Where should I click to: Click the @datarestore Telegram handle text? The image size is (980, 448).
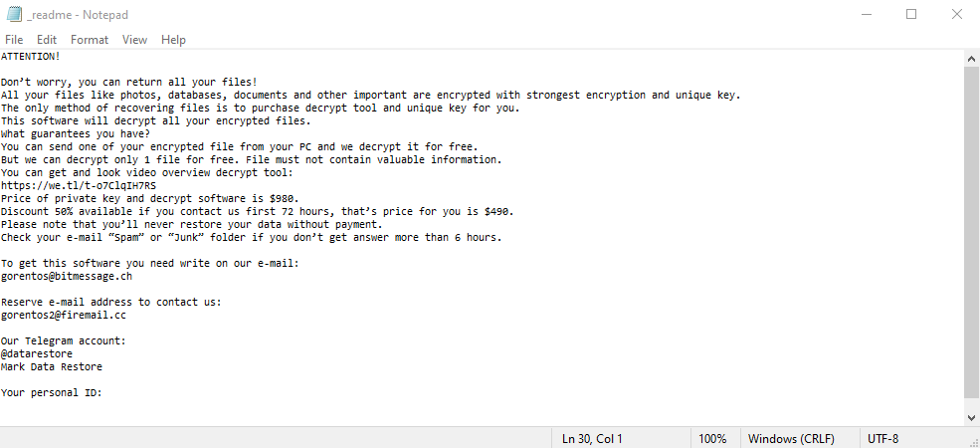click(x=36, y=354)
